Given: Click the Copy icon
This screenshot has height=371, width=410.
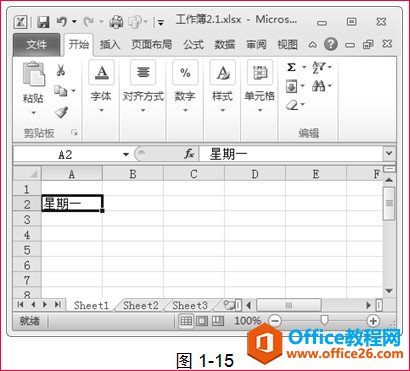Looking at the screenshot, I should [61, 91].
